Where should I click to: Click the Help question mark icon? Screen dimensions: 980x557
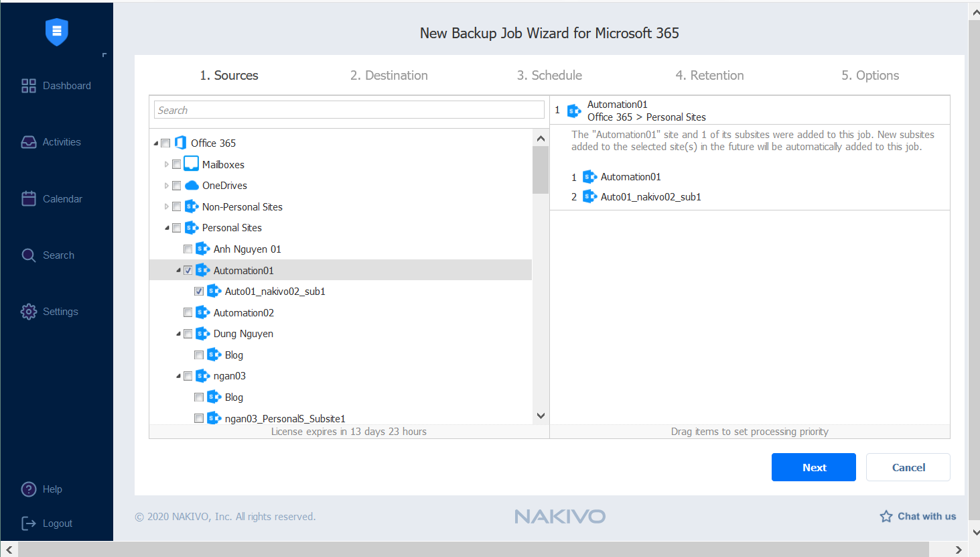[x=29, y=489]
